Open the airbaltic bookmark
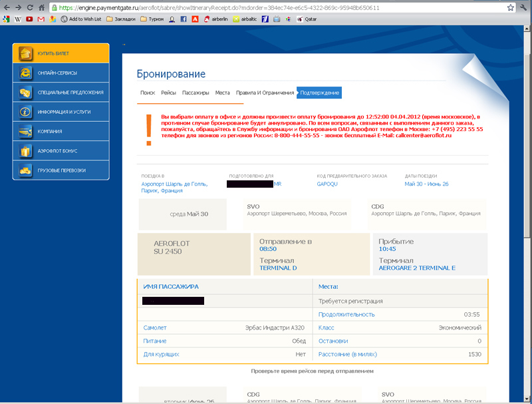Viewport: 532px width, 404px height. 245,19
